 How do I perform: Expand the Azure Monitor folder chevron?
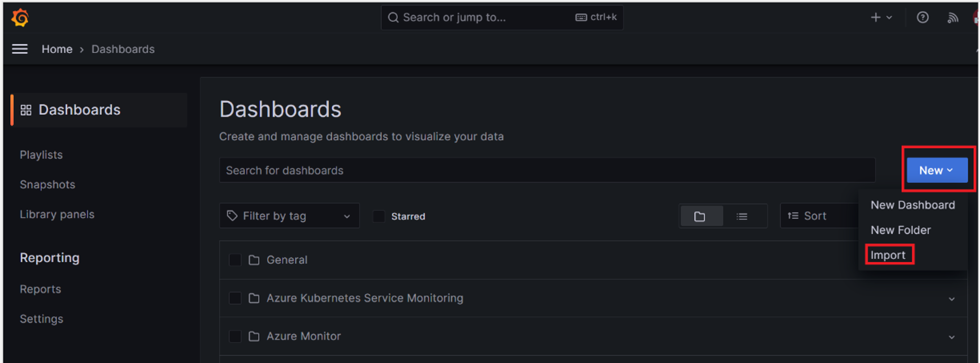(x=952, y=337)
